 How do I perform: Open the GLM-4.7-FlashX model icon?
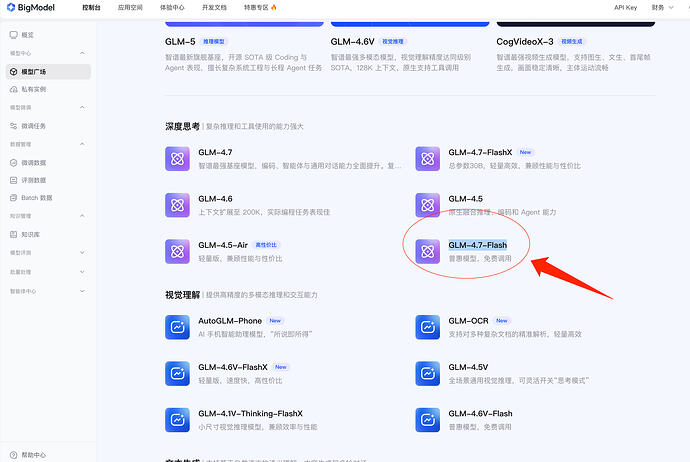tap(428, 159)
